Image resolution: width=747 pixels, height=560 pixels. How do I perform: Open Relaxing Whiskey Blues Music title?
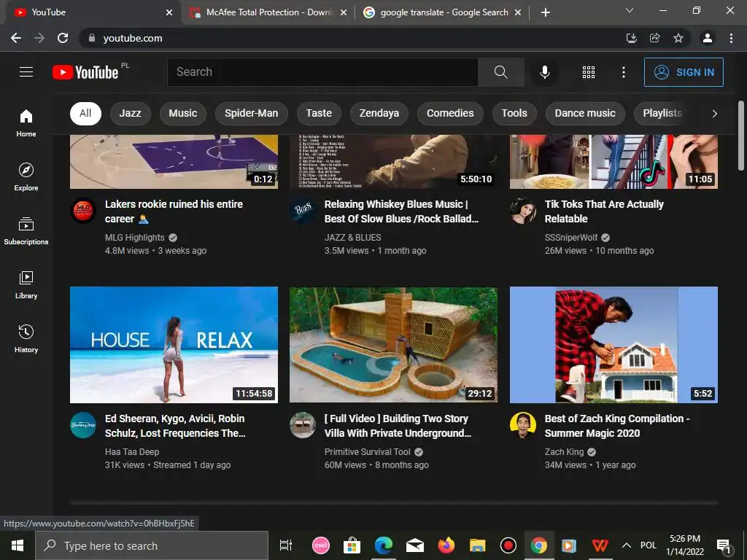click(401, 211)
